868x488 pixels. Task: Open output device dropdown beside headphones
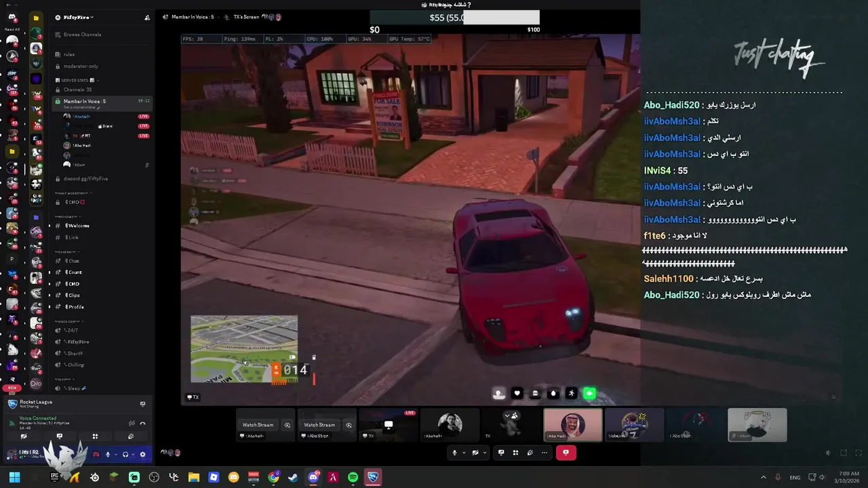pos(133,454)
